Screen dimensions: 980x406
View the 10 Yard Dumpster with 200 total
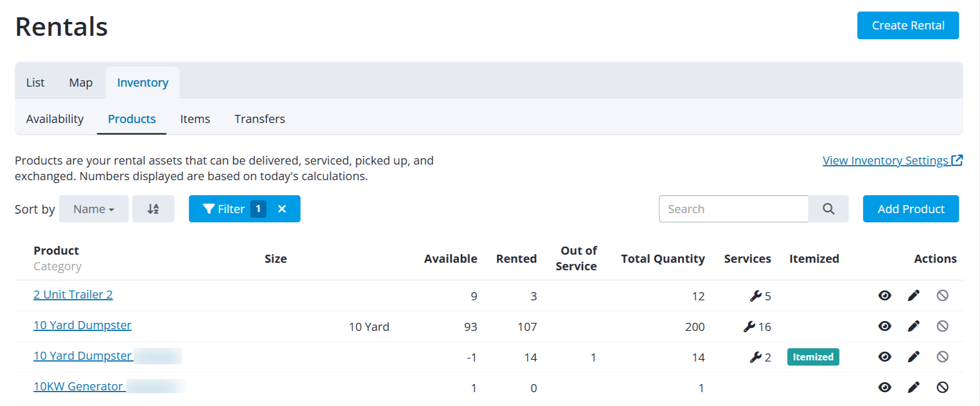pos(885,326)
